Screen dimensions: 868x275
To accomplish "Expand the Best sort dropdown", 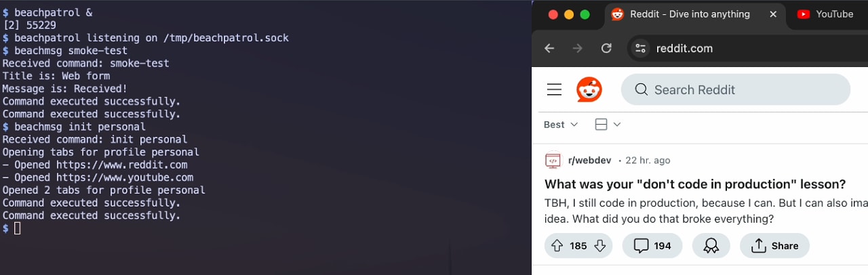I will [561, 125].
